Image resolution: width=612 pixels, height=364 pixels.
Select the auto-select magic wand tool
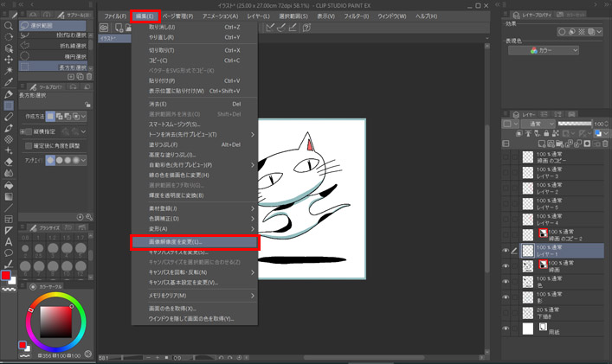point(9,71)
